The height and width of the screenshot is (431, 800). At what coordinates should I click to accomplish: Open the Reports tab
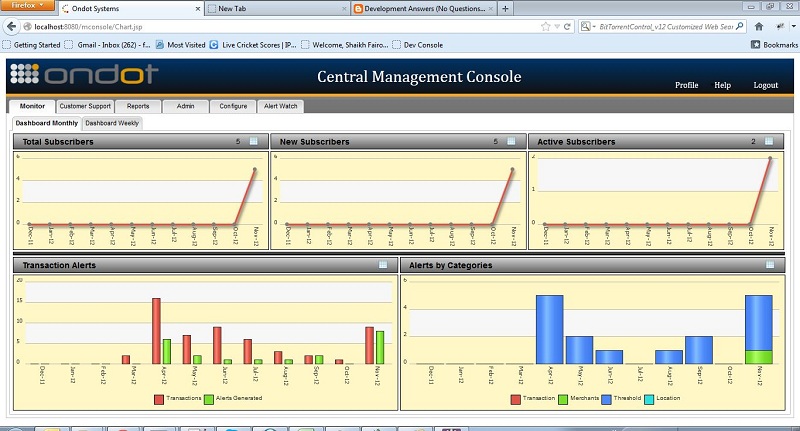pyautogui.click(x=138, y=106)
